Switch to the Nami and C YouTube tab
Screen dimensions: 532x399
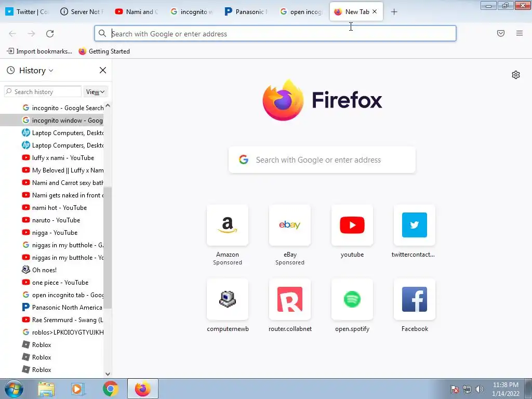click(137, 11)
